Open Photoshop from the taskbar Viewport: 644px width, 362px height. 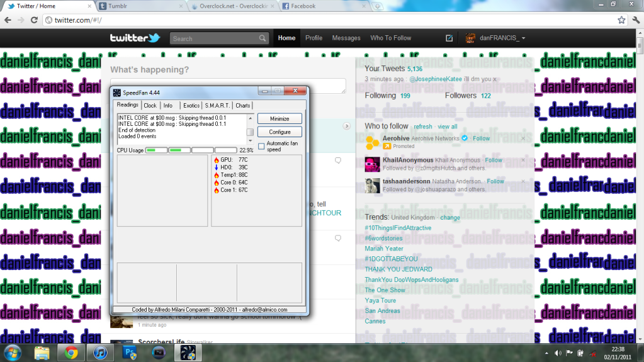[130, 353]
